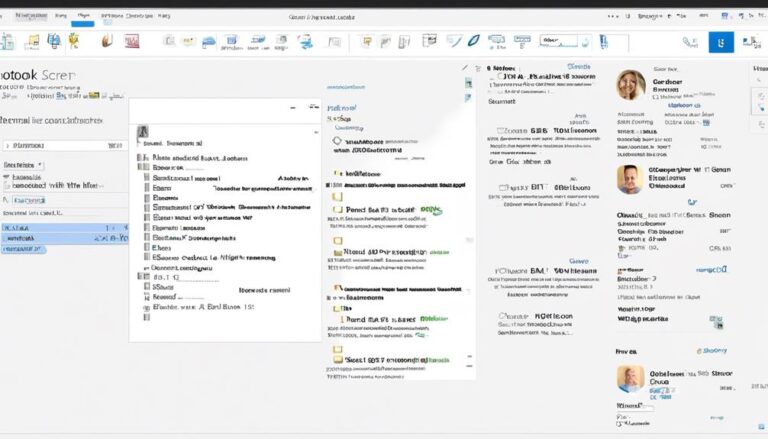Click the first yellow folder icon in the middle list
Image resolution: width=768 pixels, height=439 pixels.
338,195
